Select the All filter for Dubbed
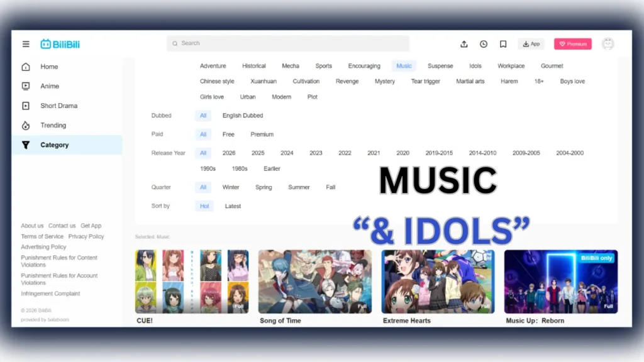The image size is (644, 362). (x=203, y=115)
